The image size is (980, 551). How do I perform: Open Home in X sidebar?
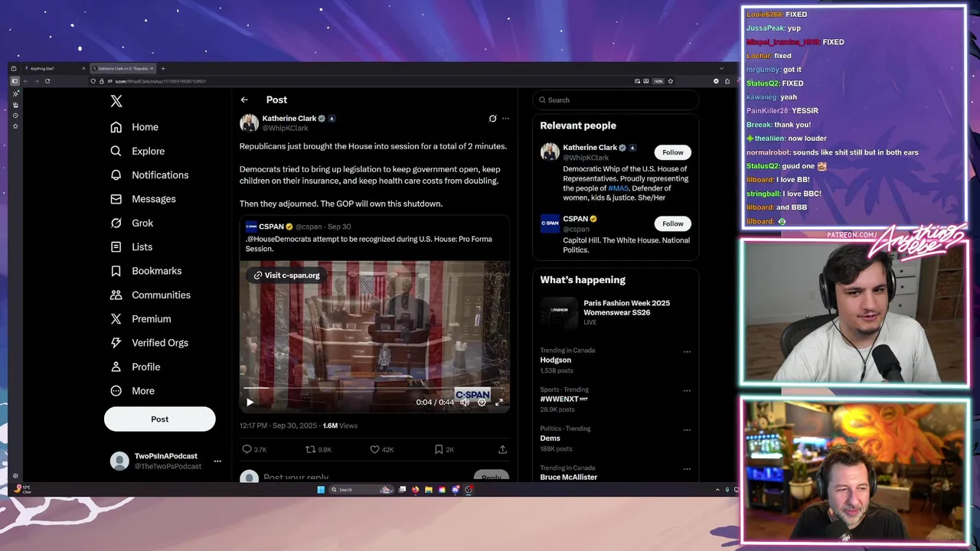(134, 127)
